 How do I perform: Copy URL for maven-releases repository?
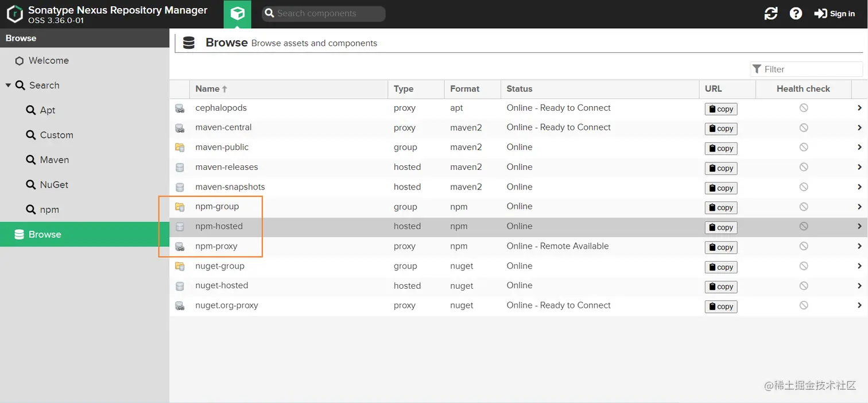pyautogui.click(x=721, y=168)
